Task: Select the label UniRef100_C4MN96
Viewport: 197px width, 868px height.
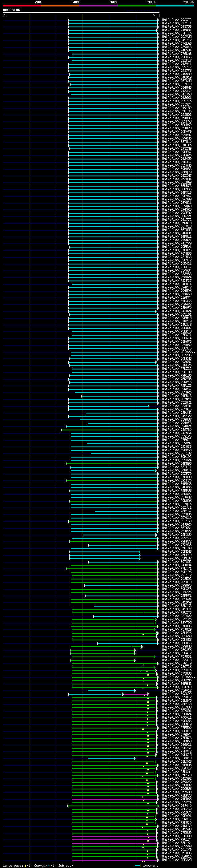Action: pos(177,463)
